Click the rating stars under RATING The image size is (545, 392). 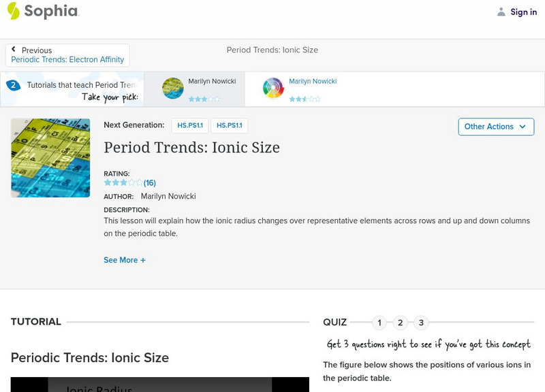pos(123,182)
